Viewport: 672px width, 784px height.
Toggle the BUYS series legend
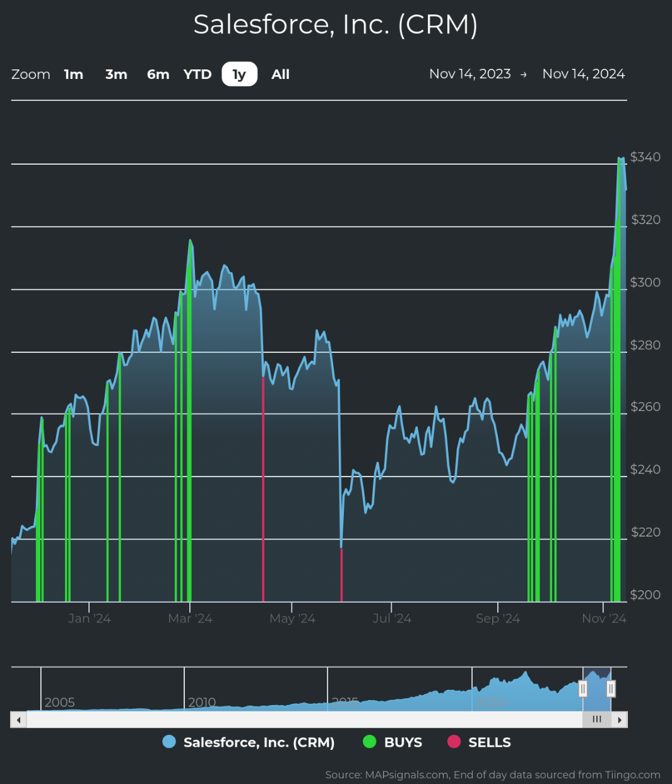pyautogui.click(x=392, y=742)
